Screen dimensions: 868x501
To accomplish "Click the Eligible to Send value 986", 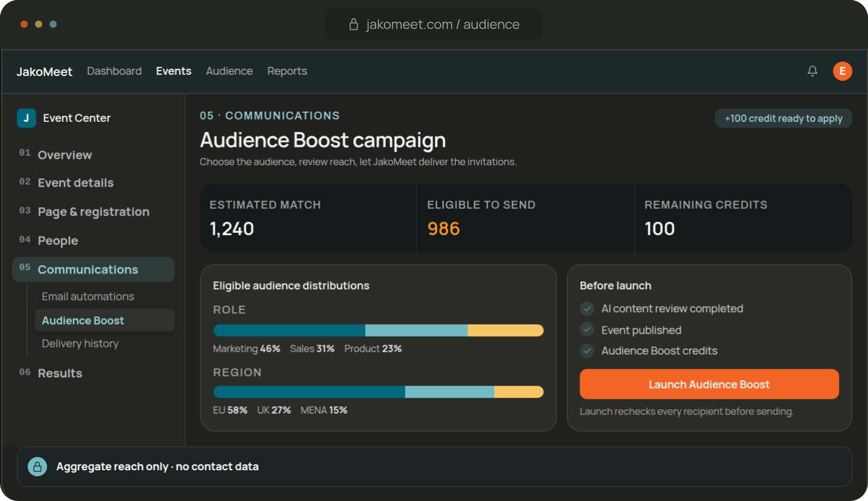I will tap(444, 229).
